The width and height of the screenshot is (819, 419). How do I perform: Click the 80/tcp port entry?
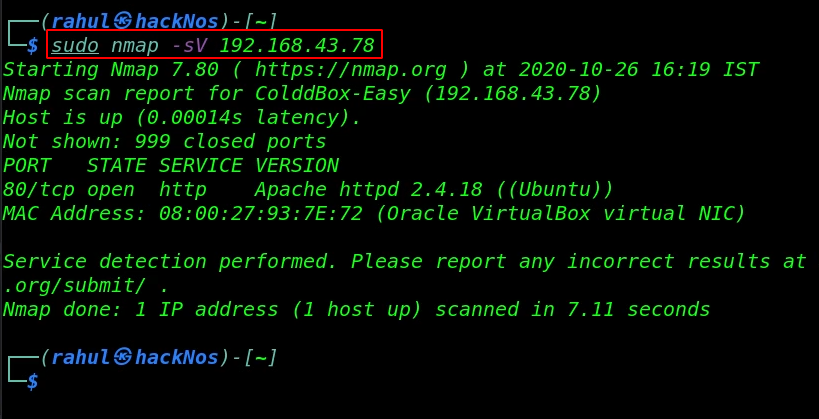coord(39,190)
